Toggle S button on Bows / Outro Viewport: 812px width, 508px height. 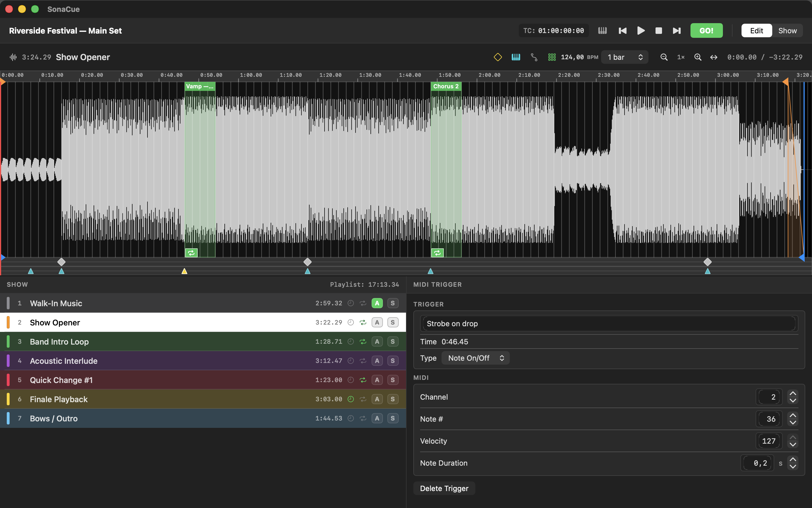(x=392, y=418)
